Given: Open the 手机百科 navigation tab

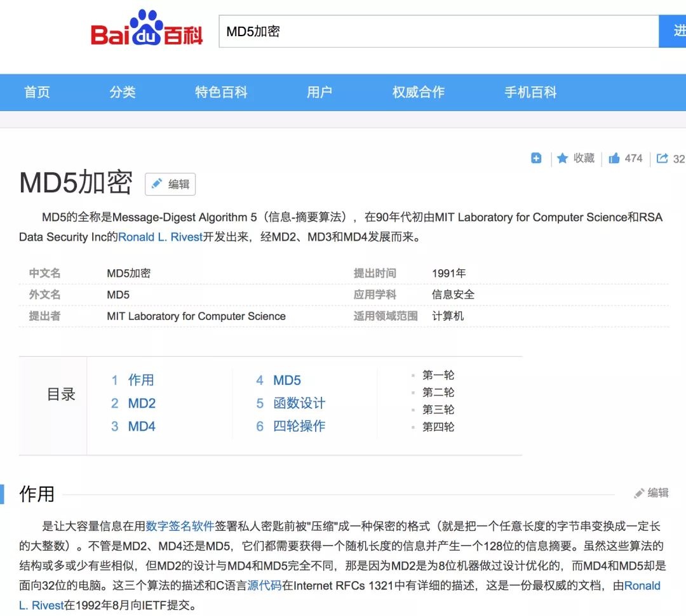Looking at the screenshot, I should (x=530, y=92).
